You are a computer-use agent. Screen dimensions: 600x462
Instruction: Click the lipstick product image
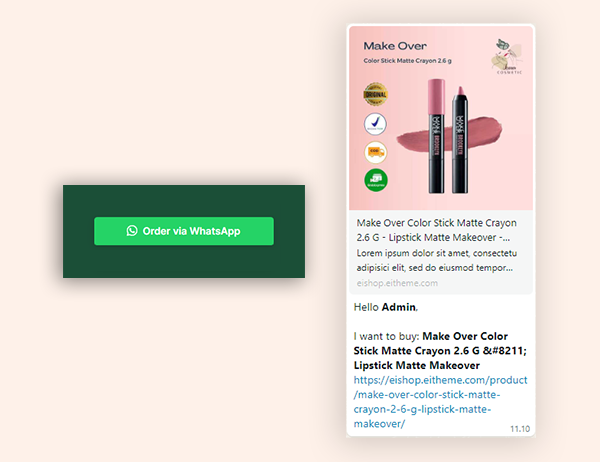click(x=441, y=118)
